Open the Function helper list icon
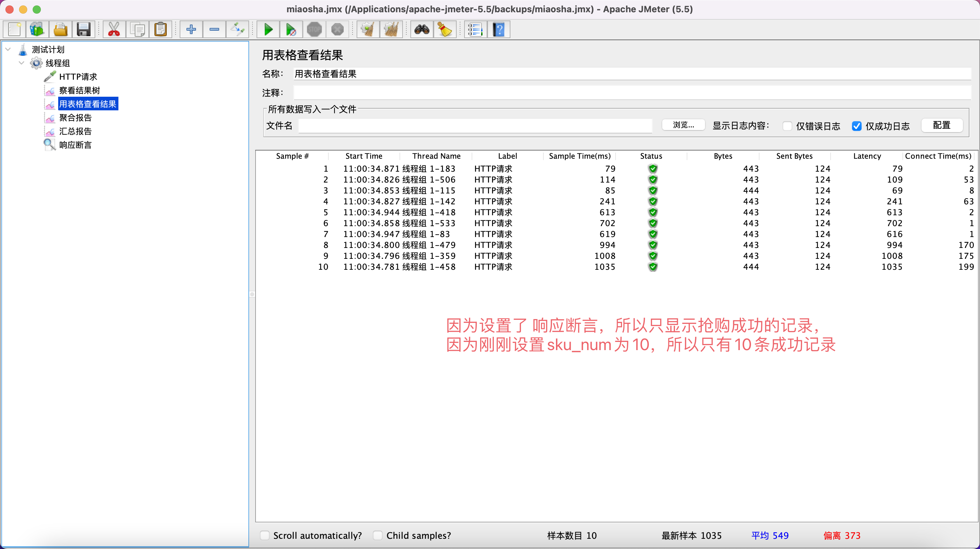Viewport: 980px width, 549px height. click(476, 29)
